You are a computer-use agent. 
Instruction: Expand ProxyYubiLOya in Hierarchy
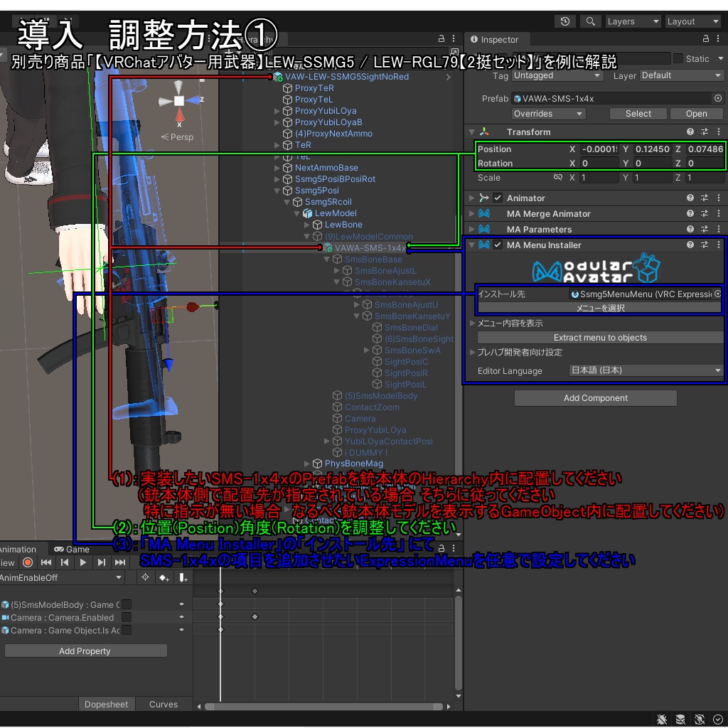(x=277, y=111)
